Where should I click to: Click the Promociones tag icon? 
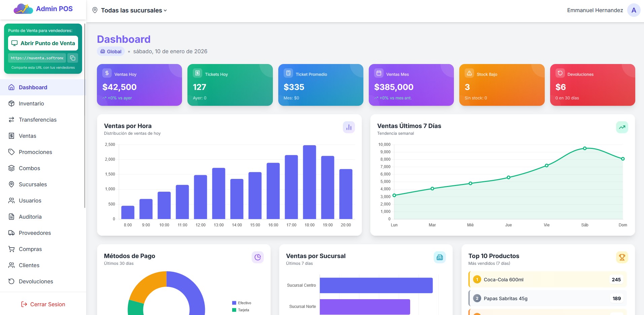(11, 152)
